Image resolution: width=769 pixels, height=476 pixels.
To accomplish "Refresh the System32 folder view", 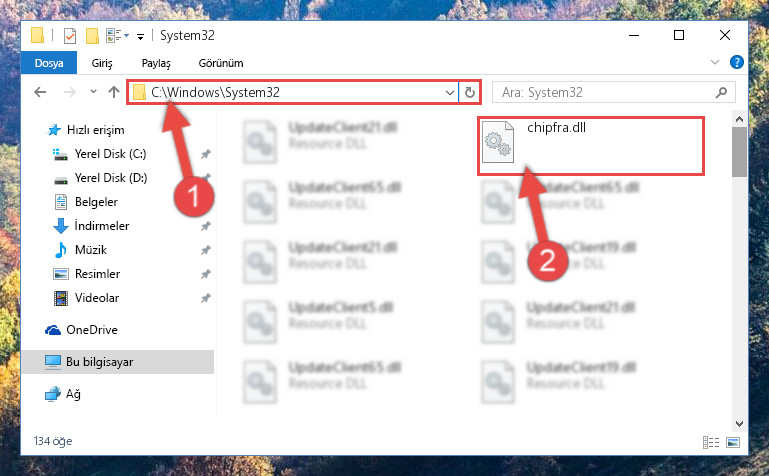I will (x=469, y=92).
